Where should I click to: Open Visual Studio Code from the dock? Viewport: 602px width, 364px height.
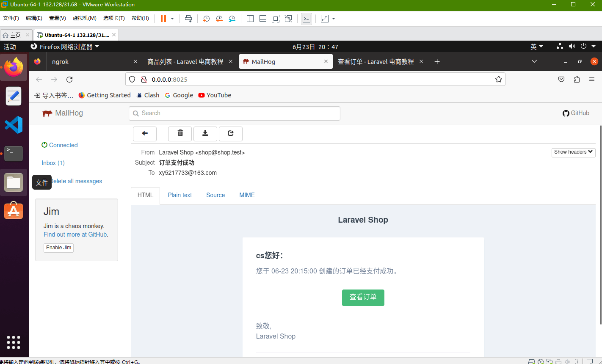coord(14,125)
